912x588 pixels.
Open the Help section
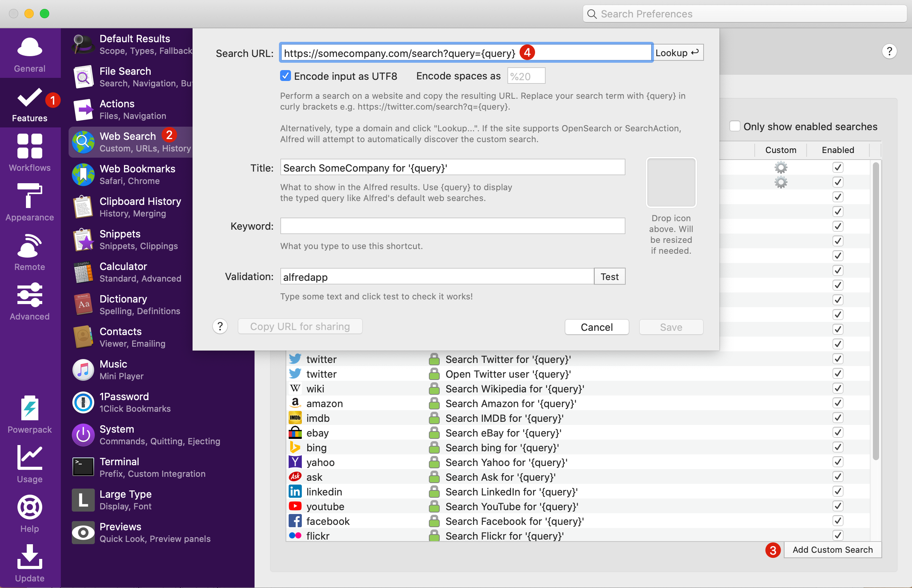click(30, 513)
